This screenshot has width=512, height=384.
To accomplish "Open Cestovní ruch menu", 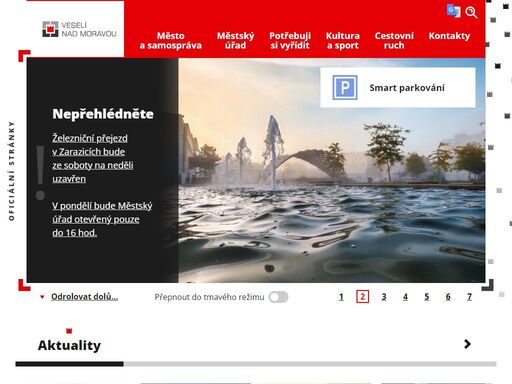I will coord(394,40).
